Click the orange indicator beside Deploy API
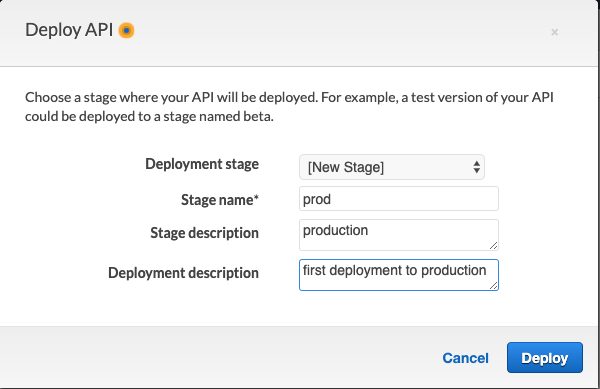 click(126, 30)
